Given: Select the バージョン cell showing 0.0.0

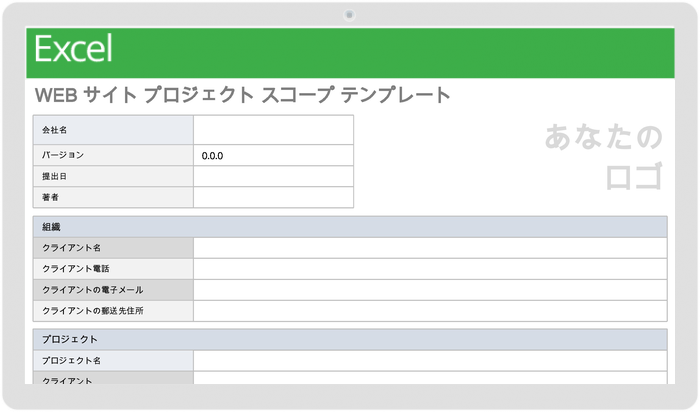Looking at the screenshot, I should coord(273,156).
